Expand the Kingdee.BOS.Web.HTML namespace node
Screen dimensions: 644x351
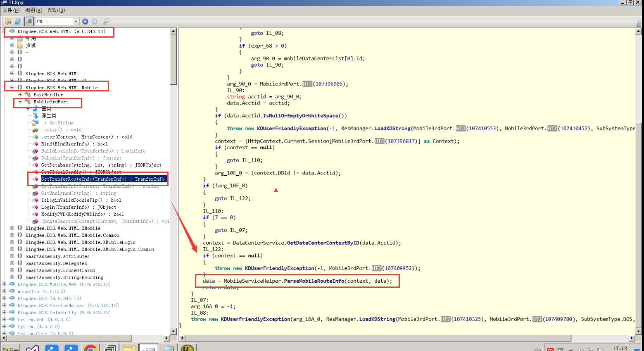tap(12, 74)
